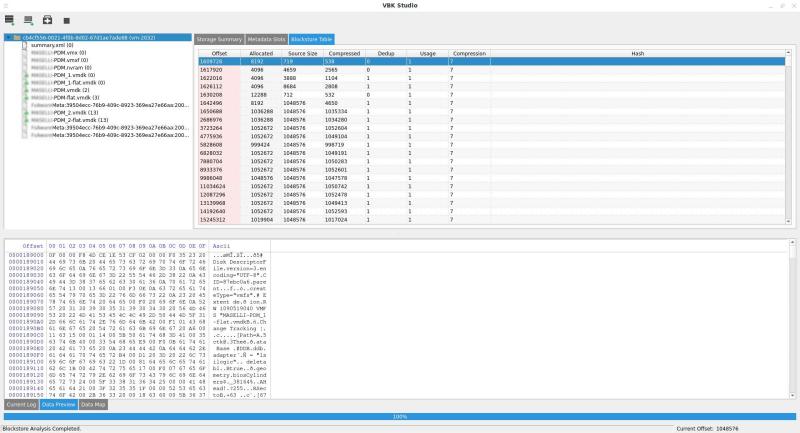Select the PDM.nvram (0) tree entry
This screenshot has height=433, width=800.
61,67
